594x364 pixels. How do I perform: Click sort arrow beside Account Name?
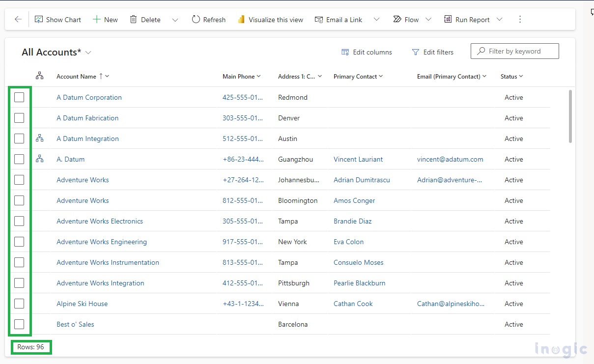(101, 76)
